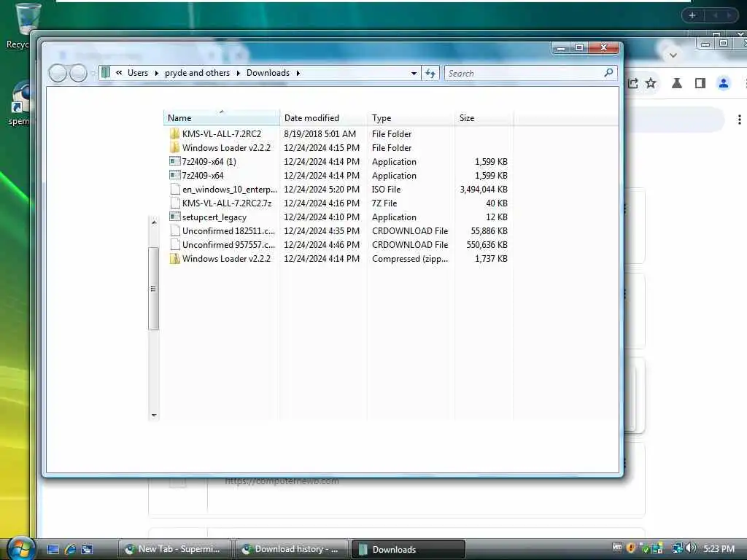
Task: Click the browser side panel icon
Action: pyautogui.click(x=700, y=83)
